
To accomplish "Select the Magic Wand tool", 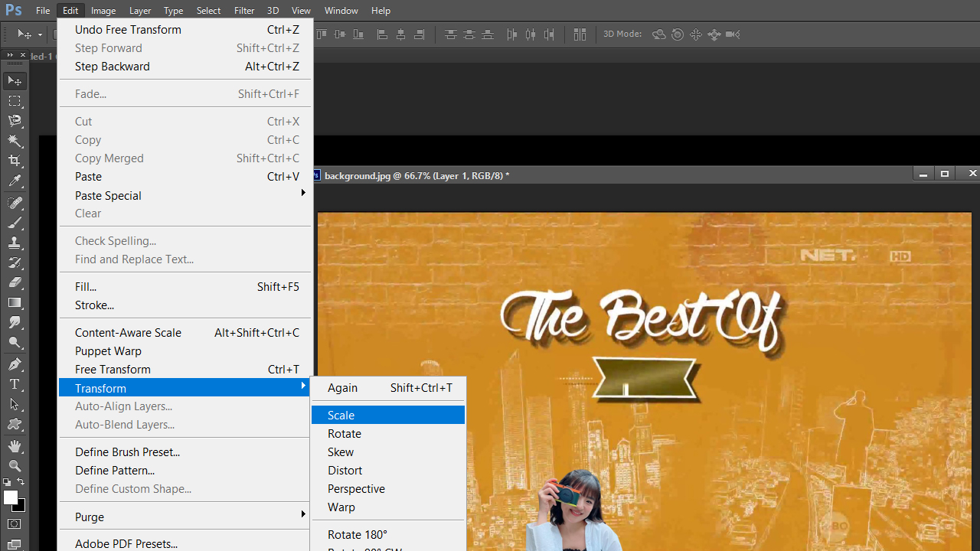I will pyautogui.click(x=15, y=141).
